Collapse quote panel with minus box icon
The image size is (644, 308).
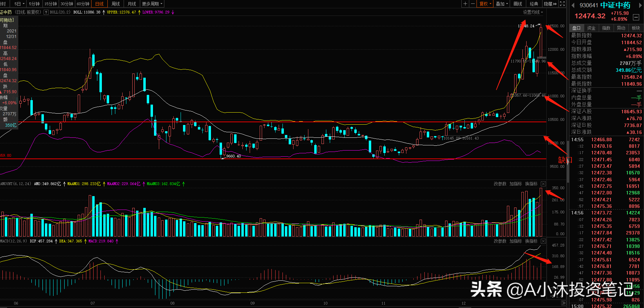636,17
